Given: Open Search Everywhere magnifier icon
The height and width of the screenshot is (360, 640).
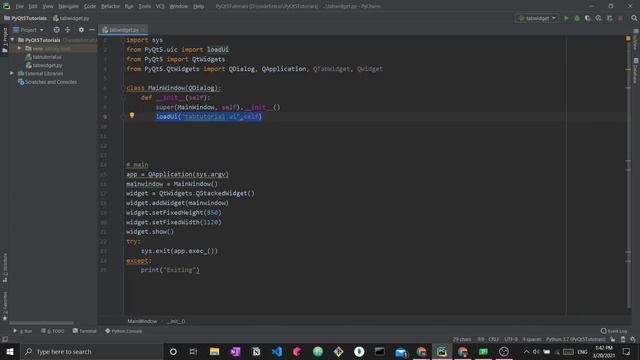Looking at the screenshot, I should (634, 18).
